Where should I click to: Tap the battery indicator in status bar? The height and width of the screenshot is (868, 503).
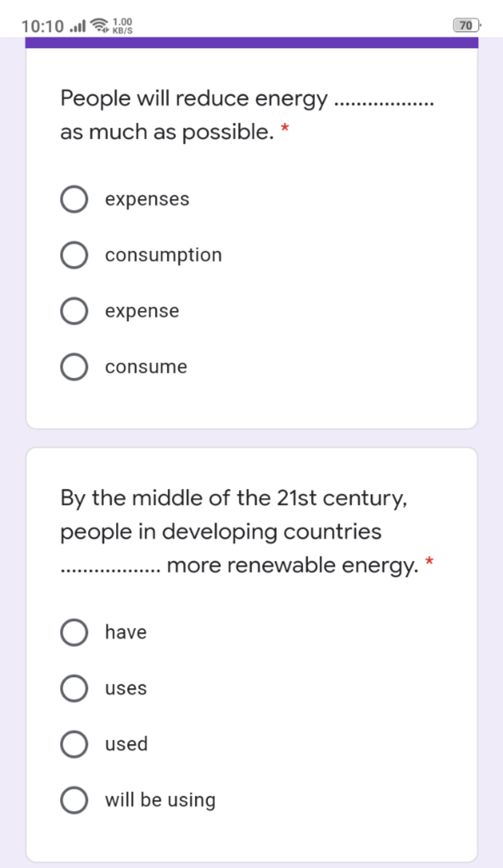click(x=467, y=25)
